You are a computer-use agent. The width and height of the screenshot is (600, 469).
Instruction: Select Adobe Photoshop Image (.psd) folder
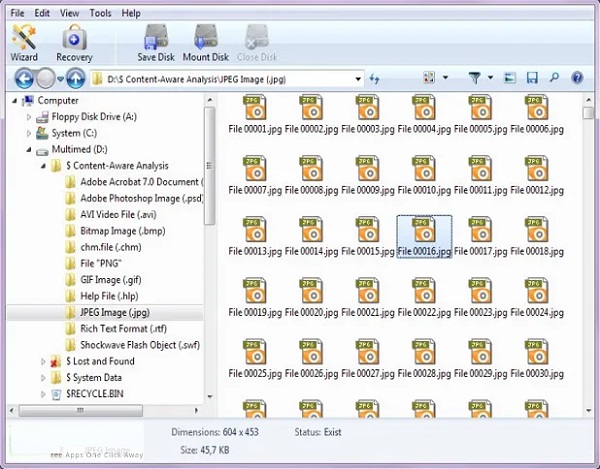pos(134,199)
